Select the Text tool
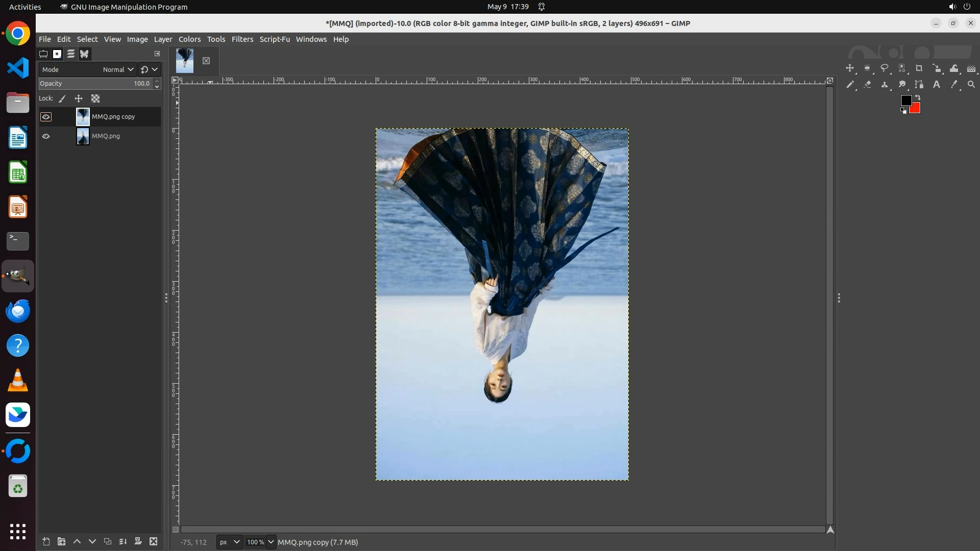 point(937,85)
